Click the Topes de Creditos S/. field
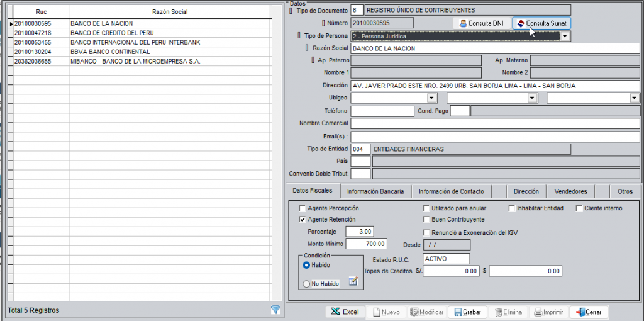Screen dimensions: 644x321 coord(451,271)
